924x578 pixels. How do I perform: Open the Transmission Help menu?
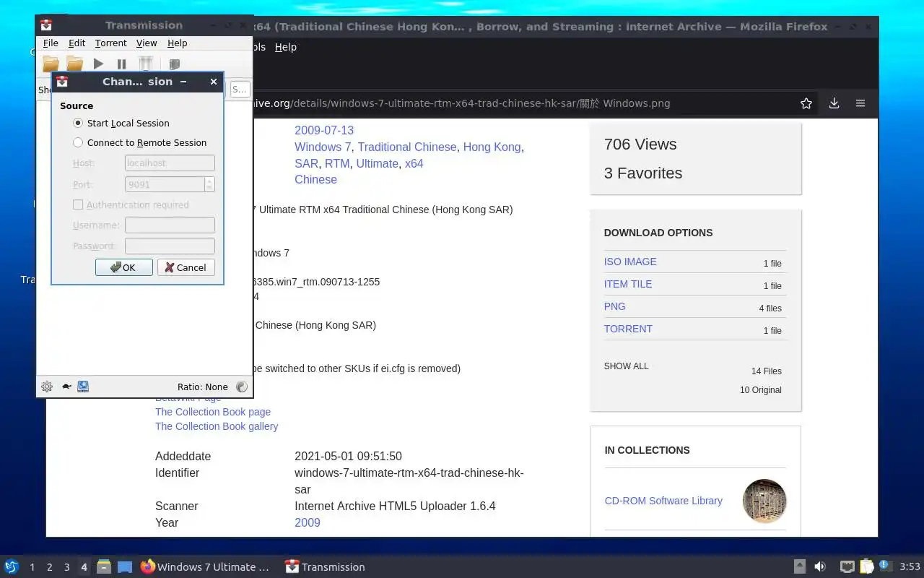click(x=177, y=43)
